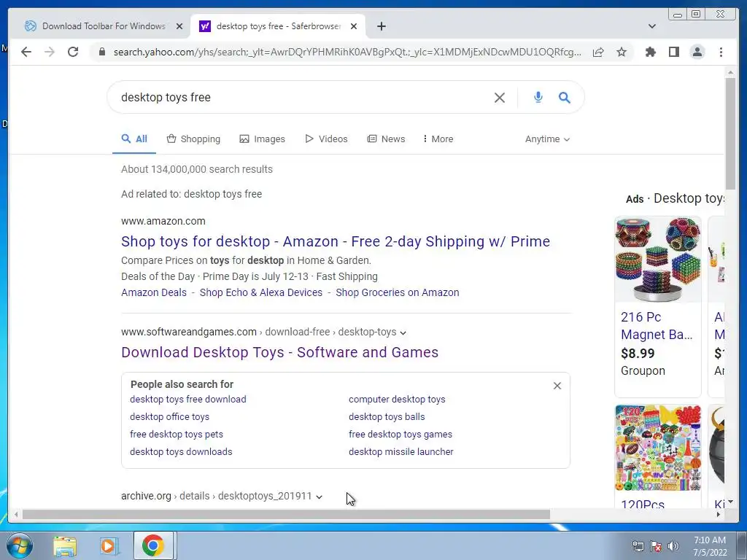Click the volume speaker tray icon
The image size is (747, 560).
(x=673, y=546)
